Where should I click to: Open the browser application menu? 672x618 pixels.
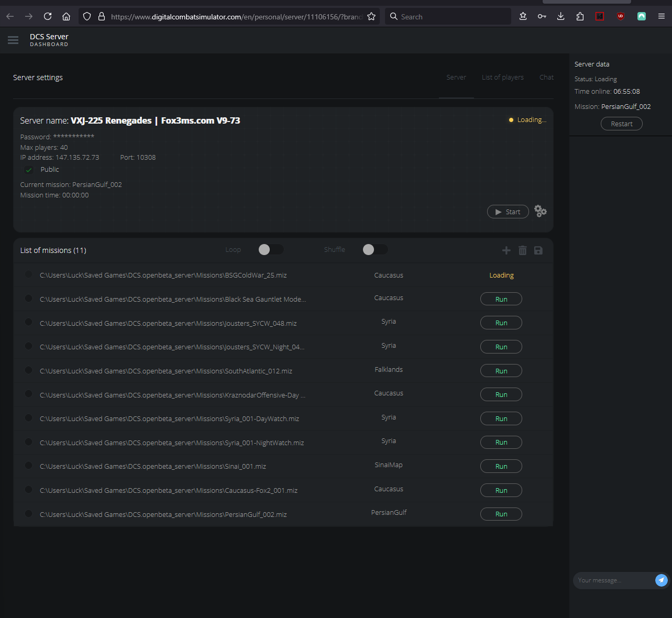click(x=662, y=16)
